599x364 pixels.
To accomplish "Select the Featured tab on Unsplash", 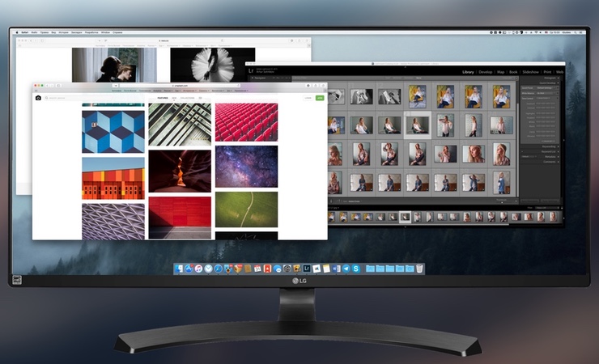I will click(x=163, y=98).
